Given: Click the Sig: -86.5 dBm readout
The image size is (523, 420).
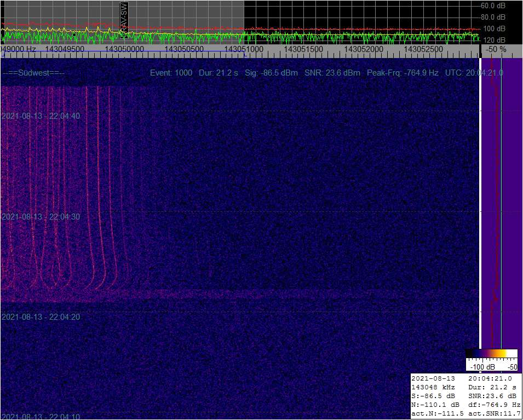Looking at the screenshot, I should (271, 73).
